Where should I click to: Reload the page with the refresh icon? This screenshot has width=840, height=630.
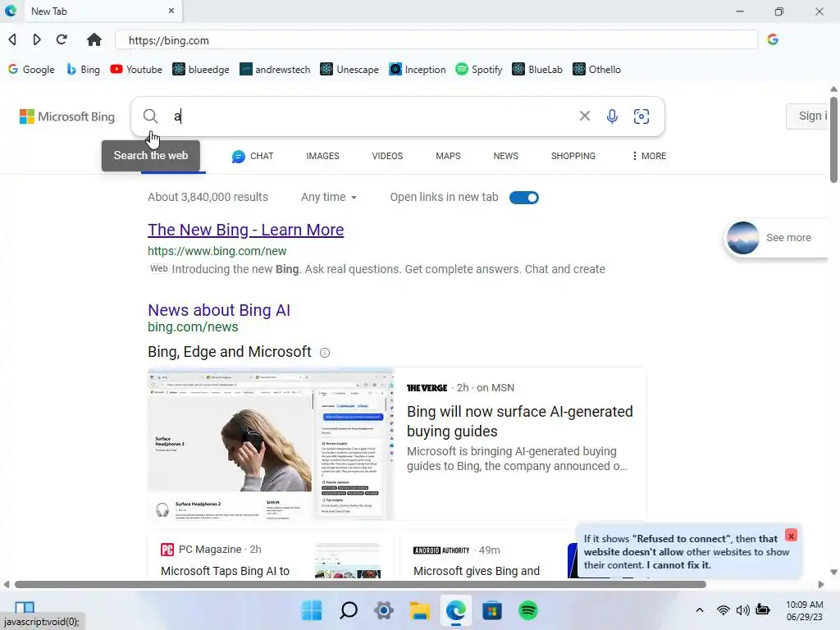(62, 39)
